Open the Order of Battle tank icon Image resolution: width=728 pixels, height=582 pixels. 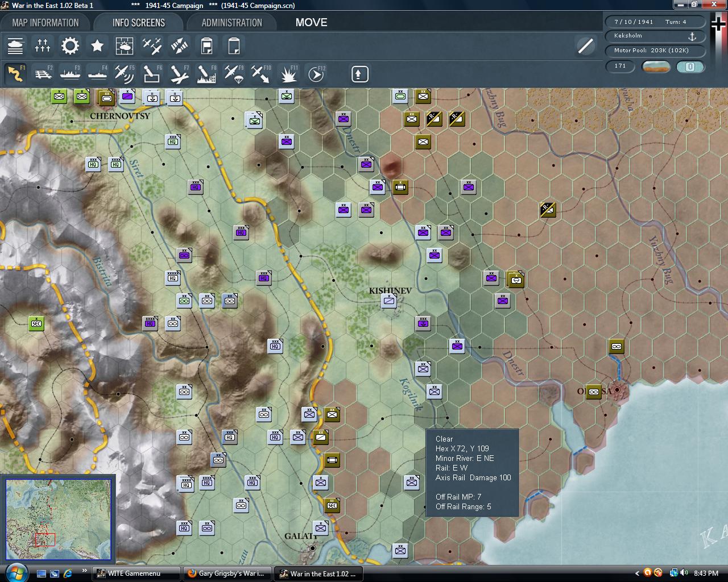click(x=15, y=46)
